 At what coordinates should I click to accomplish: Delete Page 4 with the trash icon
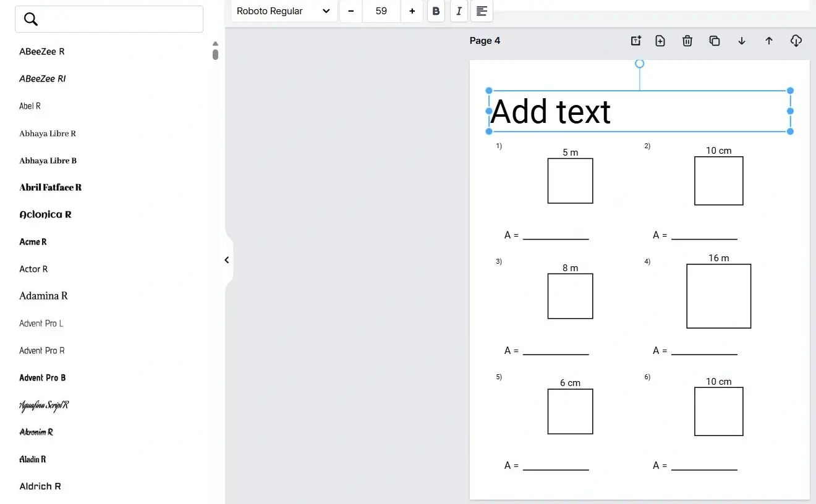pyautogui.click(x=687, y=41)
